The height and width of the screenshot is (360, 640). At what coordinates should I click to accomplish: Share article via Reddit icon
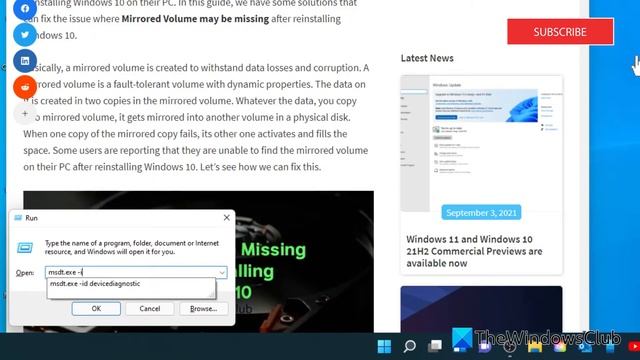(x=25, y=87)
